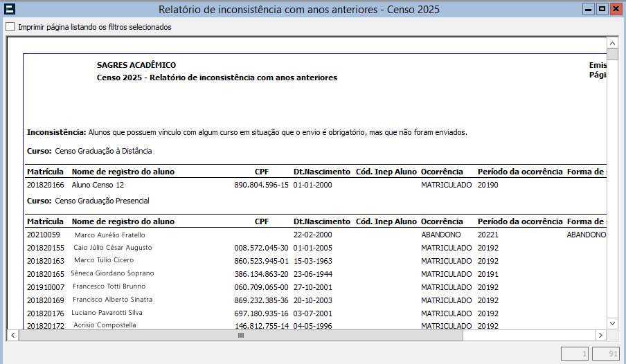
Task: Click CPF column header in first table
Action: pyautogui.click(x=262, y=172)
